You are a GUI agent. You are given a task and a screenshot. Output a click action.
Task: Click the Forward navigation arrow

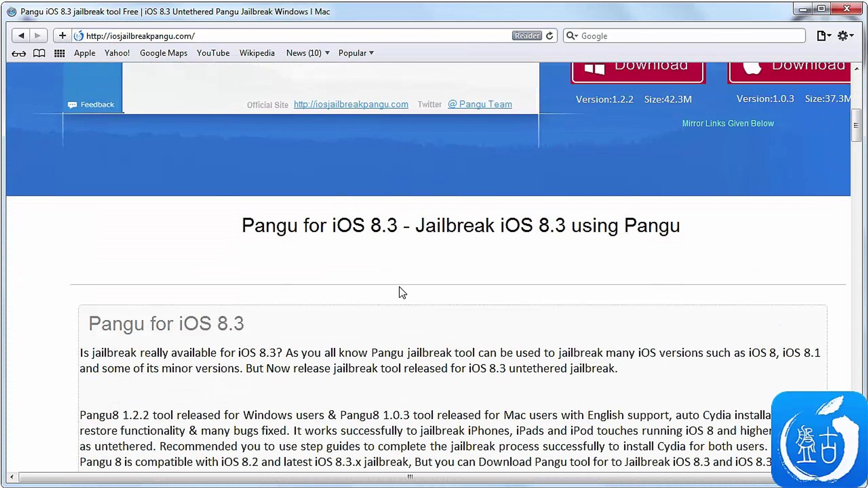coord(38,35)
